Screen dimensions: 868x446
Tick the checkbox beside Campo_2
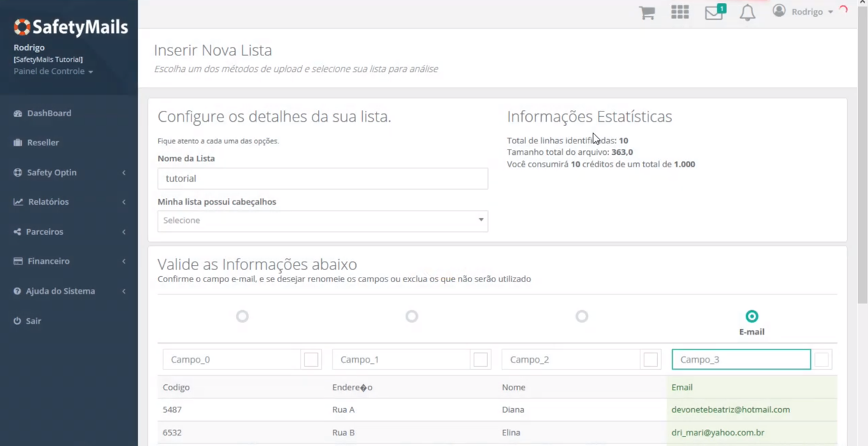pyautogui.click(x=650, y=360)
